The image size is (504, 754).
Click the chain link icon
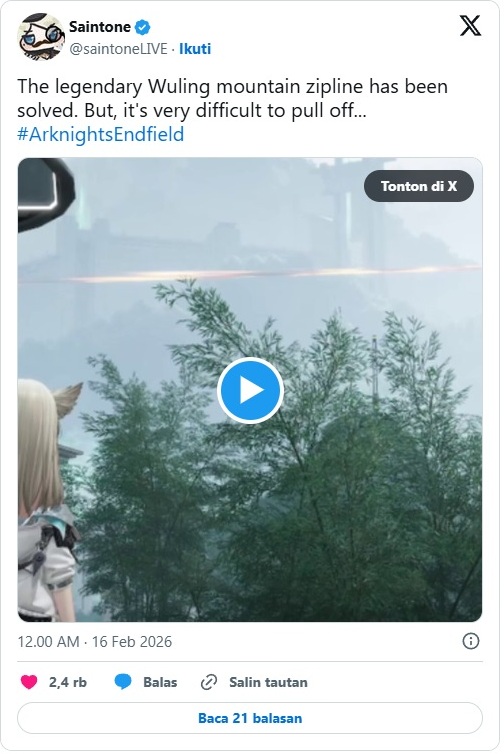pyautogui.click(x=209, y=682)
